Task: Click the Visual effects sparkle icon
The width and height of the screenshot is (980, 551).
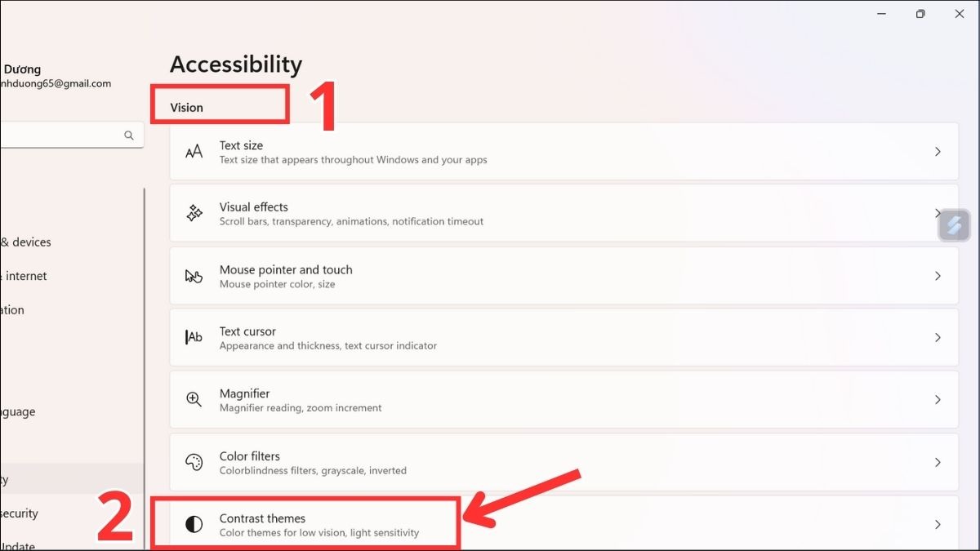Action: point(194,213)
